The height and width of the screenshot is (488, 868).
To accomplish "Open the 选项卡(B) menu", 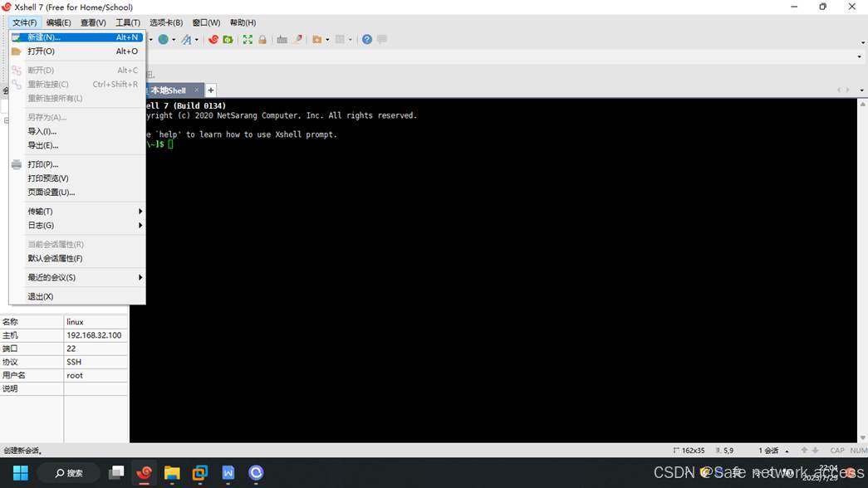I will 166,22.
